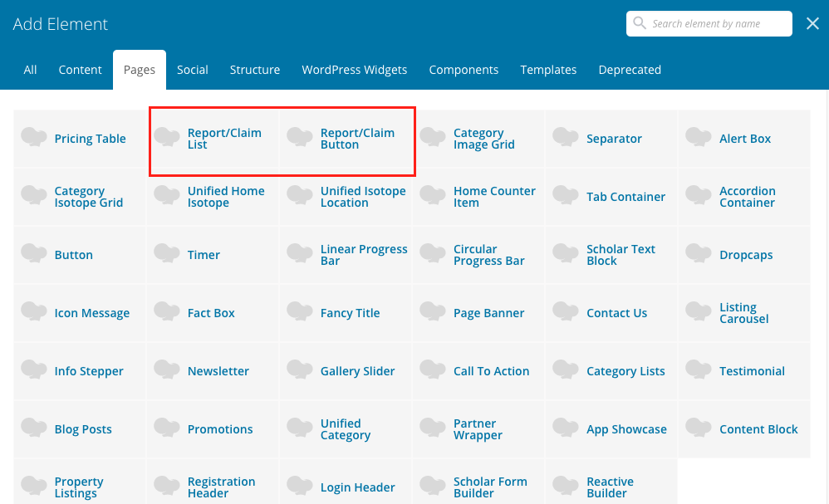Insert the Gallery Slider element
829x504 pixels.
click(x=357, y=371)
